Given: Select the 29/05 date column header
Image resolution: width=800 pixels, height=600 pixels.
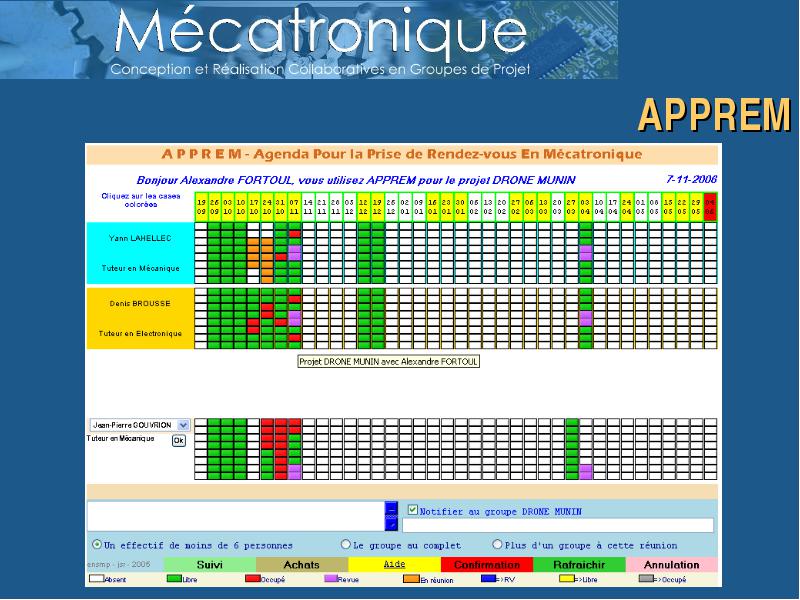Looking at the screenshot, I should coord(696,207).
